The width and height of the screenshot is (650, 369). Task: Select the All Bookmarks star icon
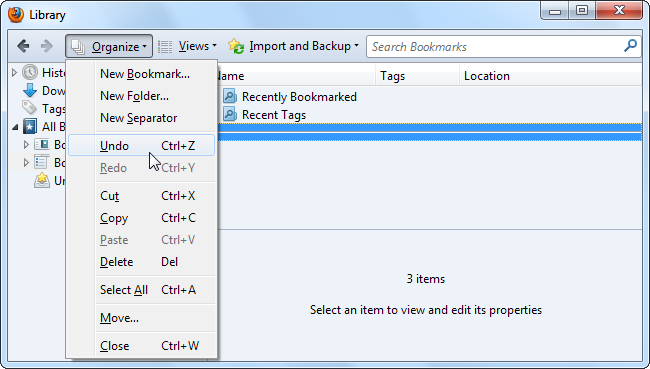[x=30, y=126]
